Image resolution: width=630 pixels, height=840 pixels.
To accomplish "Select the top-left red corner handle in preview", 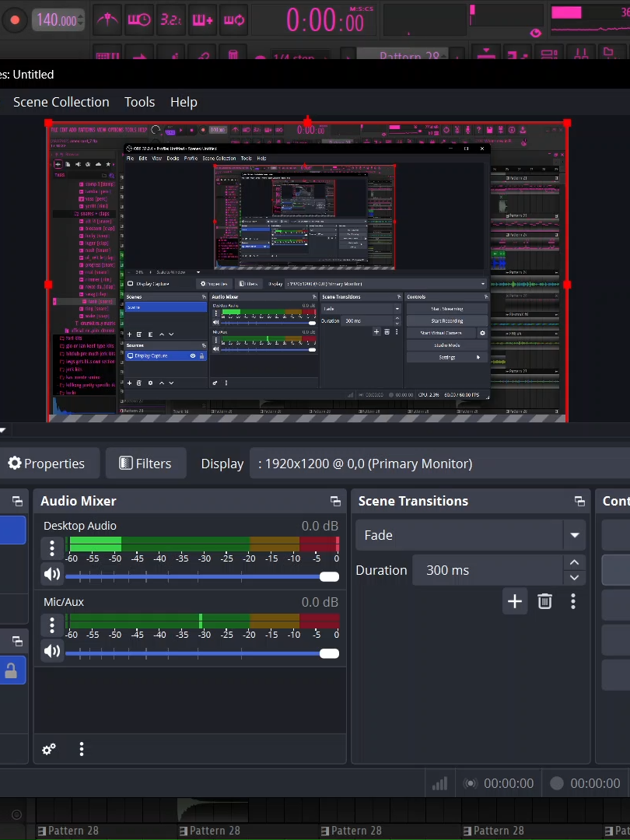I will coord(48,123).
